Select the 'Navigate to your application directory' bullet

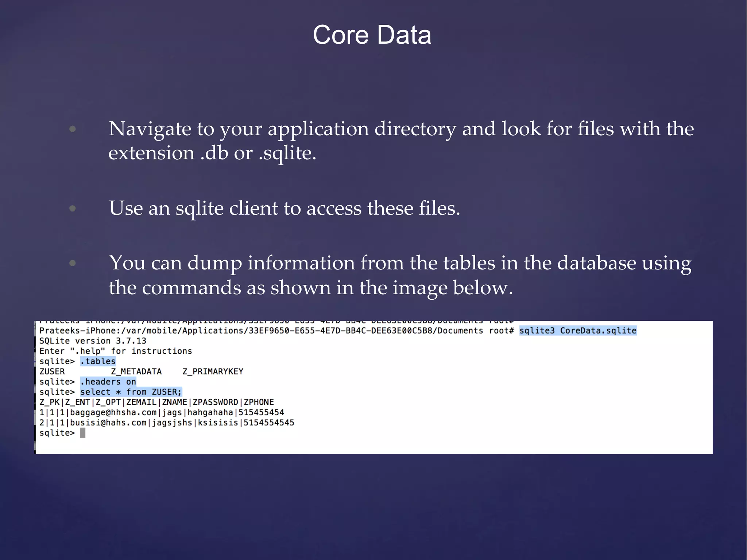coord(401,140)
